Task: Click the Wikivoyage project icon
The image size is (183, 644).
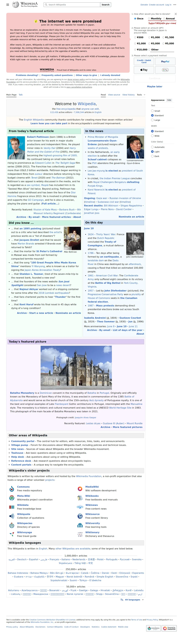Action: (12, 534)
